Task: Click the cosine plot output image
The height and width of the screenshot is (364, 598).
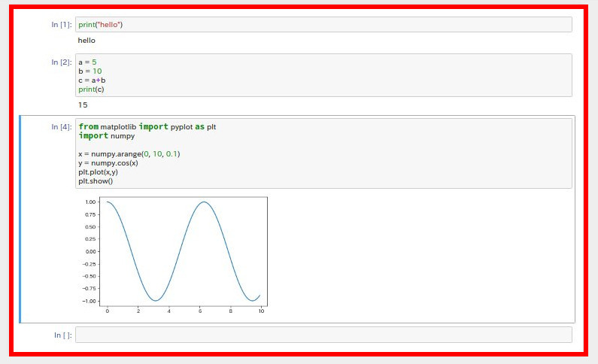Action: [x=174, y=255]
